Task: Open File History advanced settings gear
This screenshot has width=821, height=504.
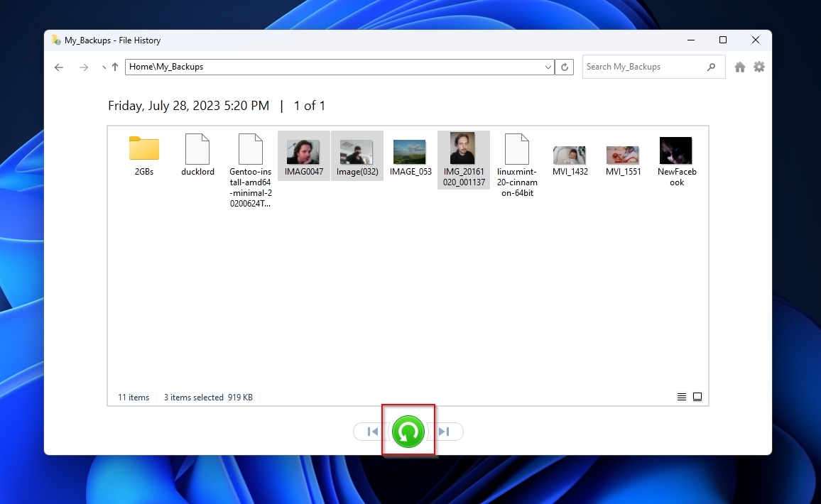Action: (x=759, y=66)
